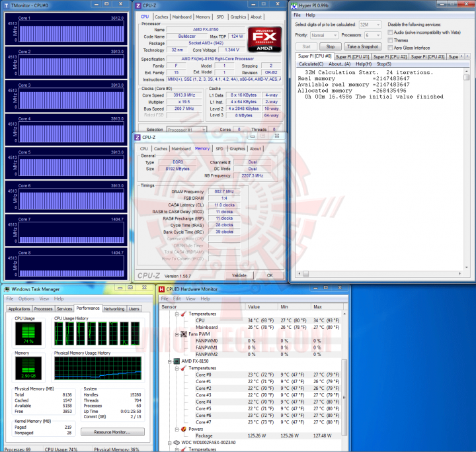Viewport: 476px width, 452px height.
Task: Click the AMD FX processor logo in CPU-Z
Action: click(264, 40)
